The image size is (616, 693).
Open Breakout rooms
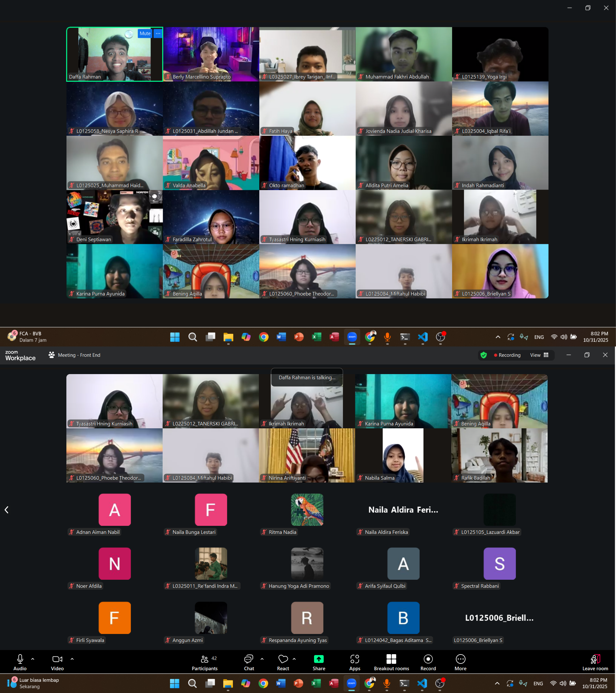click(x=391, y=659)
